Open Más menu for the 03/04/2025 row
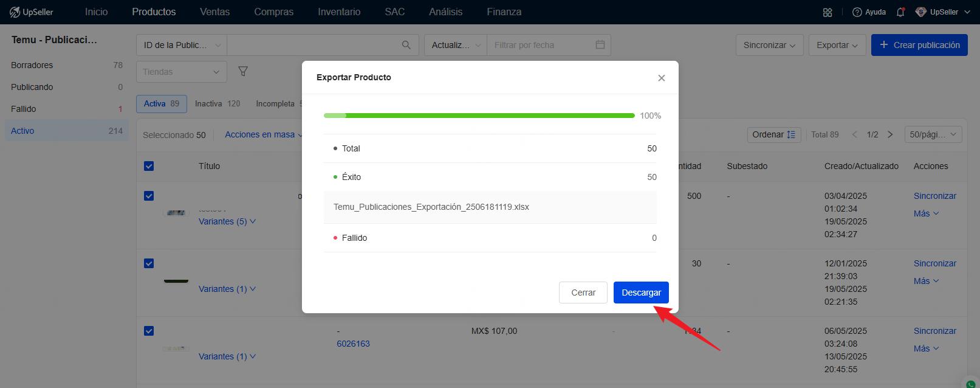The width and height of the screenshot is (980, 388). [x=927, y=213]
